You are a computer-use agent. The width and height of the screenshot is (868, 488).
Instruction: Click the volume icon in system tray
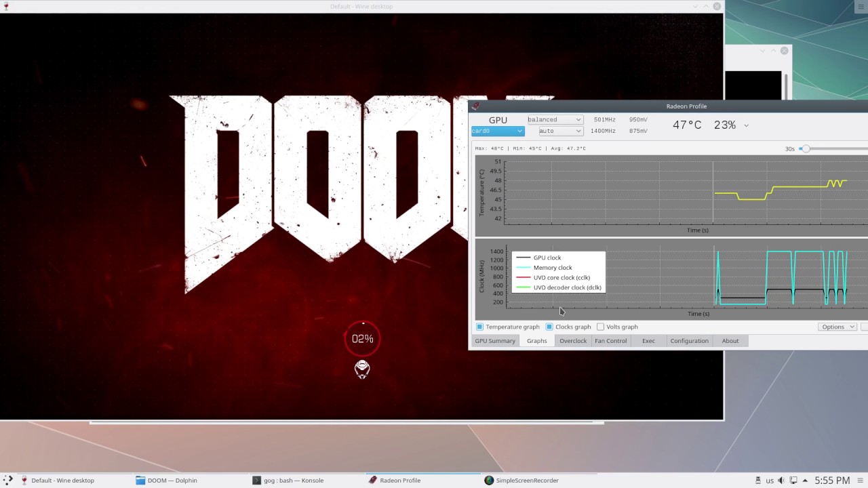tap(781, 480)
